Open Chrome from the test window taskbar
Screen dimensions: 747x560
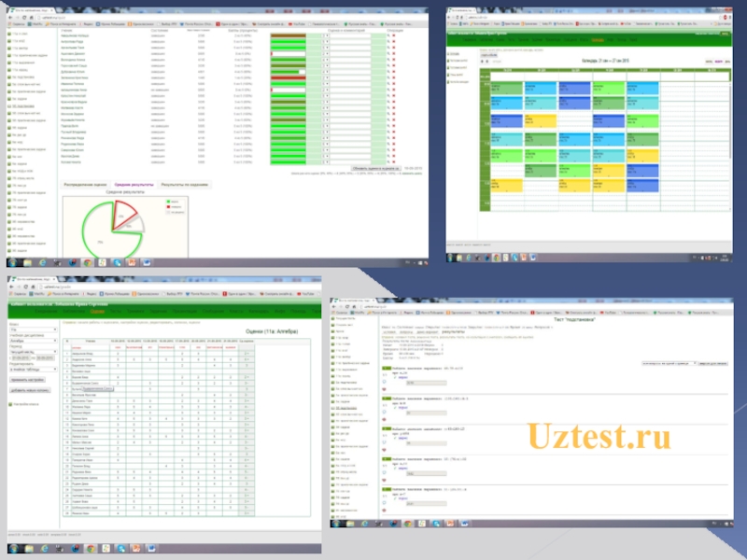408,524
